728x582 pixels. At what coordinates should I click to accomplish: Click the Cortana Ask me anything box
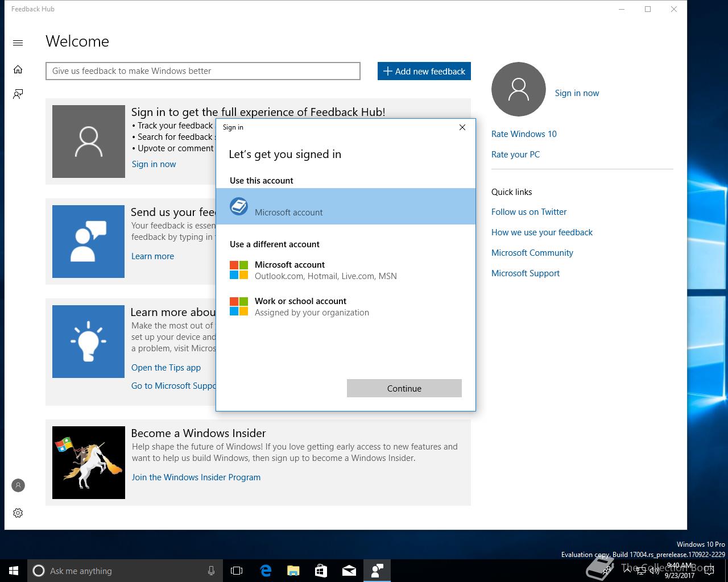pyautogui.click(x=124, y=571)
